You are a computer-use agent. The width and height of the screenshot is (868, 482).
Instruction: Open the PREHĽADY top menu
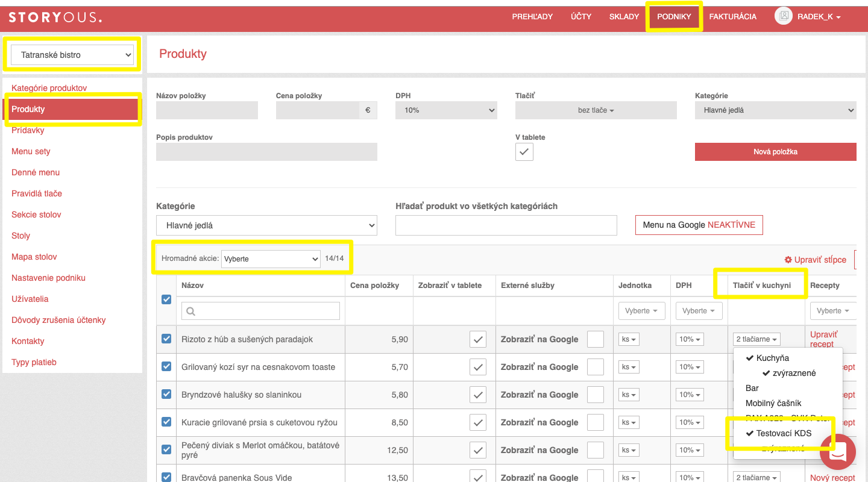532,17
